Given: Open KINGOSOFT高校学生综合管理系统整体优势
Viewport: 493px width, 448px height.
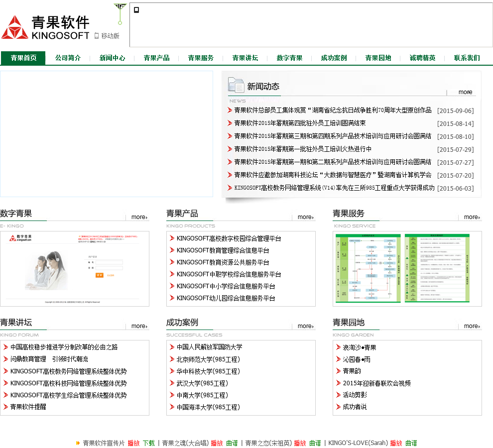Looking at the screenshot, I should coord(69,395).
